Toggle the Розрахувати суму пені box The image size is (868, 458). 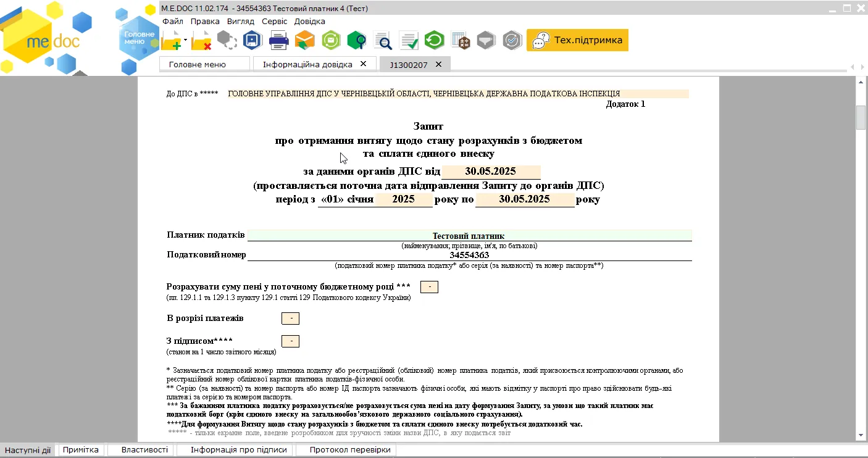429,287
